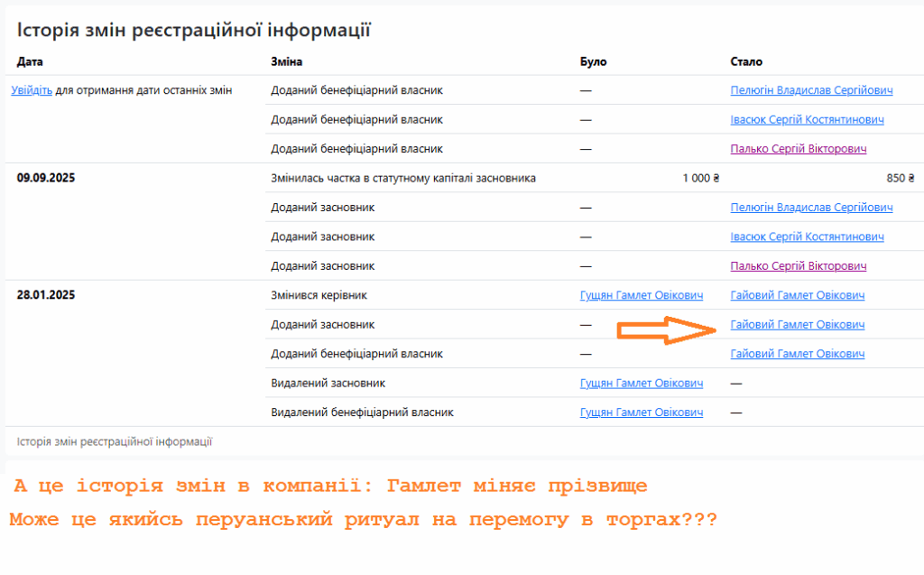This screenshot has height=575, width=924.
Task: Click Палько Сергій link under 09.09.2025 added founder
Action: pos(798,266)
